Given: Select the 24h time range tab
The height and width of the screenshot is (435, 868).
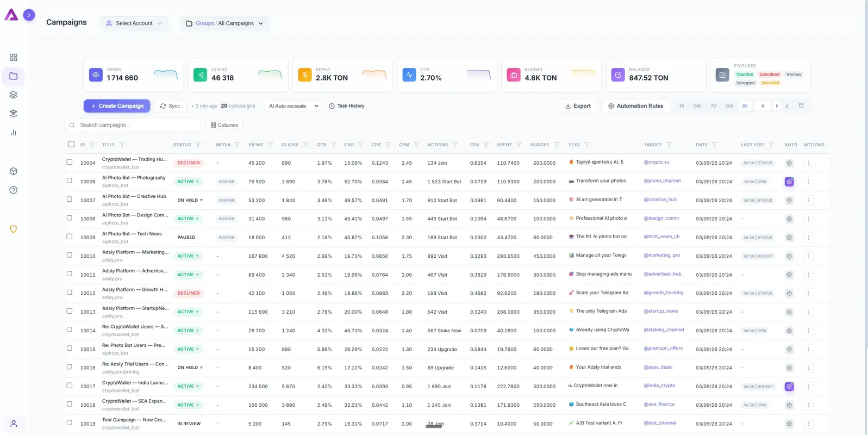Looking at the screenshot, I should (697, 106).
